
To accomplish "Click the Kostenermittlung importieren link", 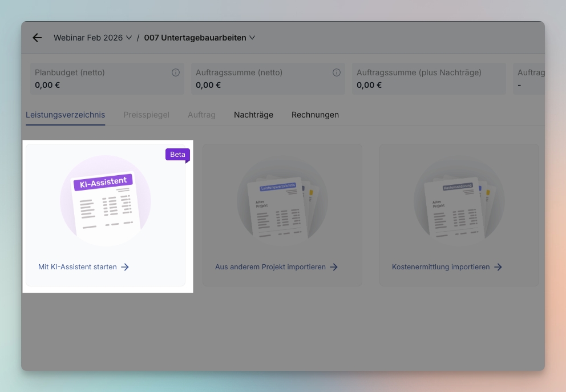I will [x=440, y=266].
